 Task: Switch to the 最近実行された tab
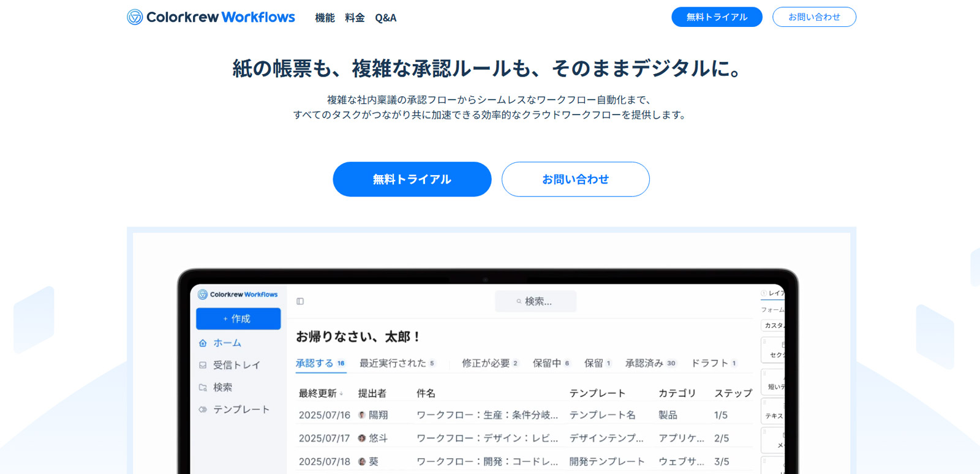coord(397,363)
